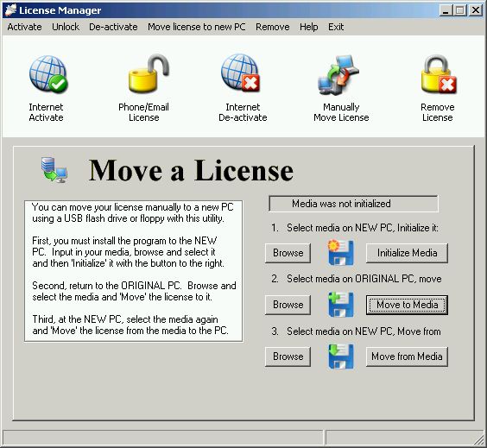Open the Unlock menu
The height and width of the screenshot is (448, 487).
(x=66, y=27)
